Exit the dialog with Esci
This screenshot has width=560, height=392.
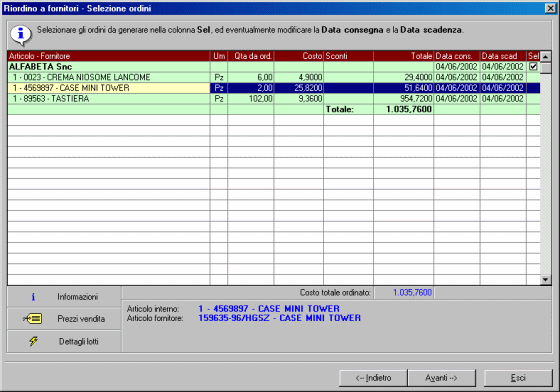(518, 378)
